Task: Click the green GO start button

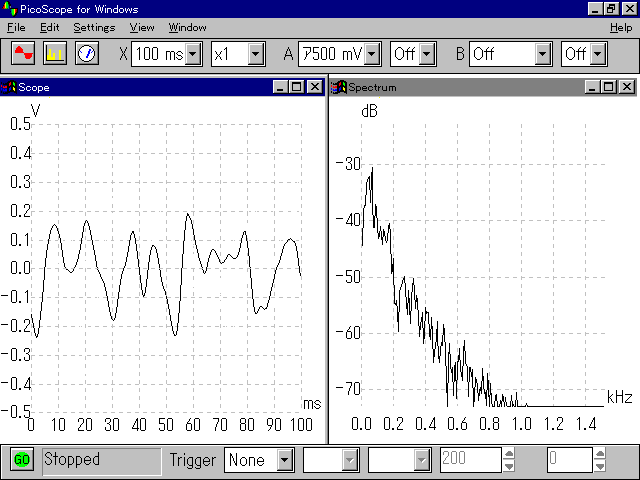Action: point(22,460)
